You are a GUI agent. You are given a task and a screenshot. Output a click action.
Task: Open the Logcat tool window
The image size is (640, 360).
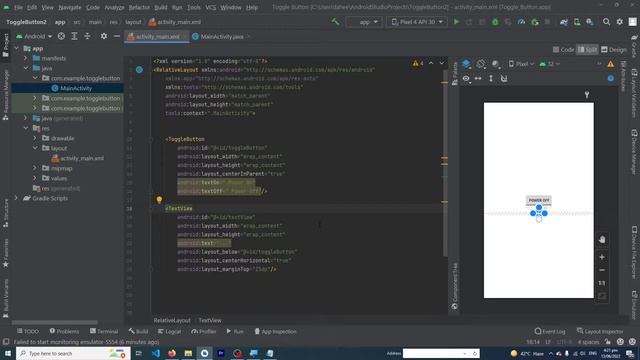coord(169,331)
